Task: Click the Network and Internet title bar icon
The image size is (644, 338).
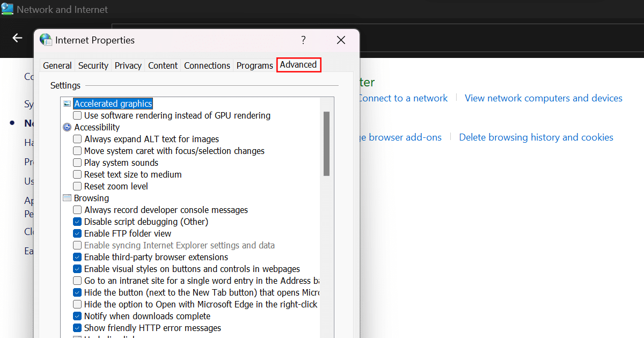Action: 8,9
